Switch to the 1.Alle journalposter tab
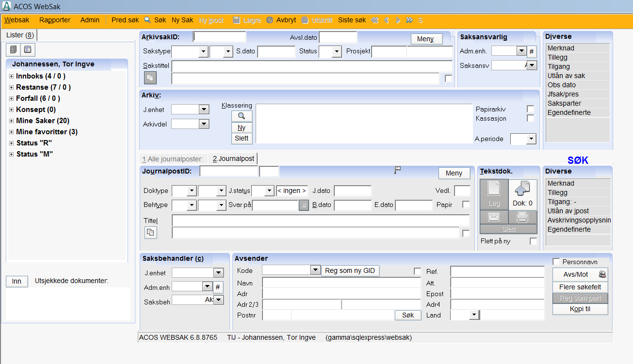633x364 pixels. (x=173, y=158)
